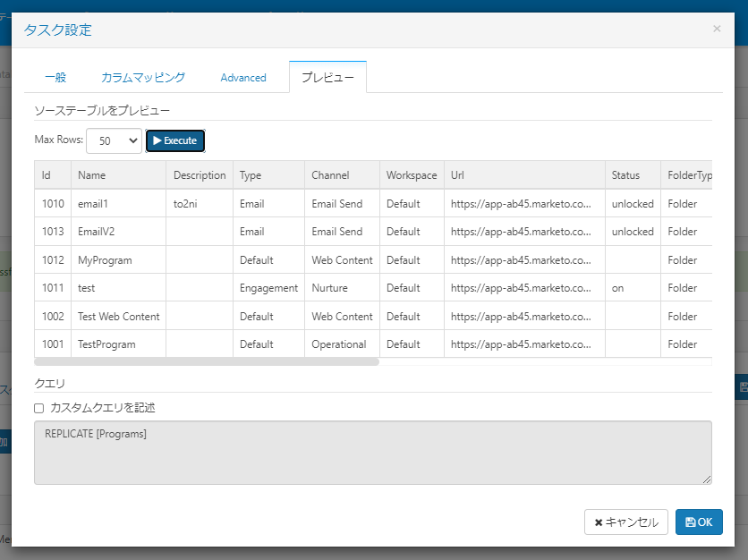This screenshot has height=560, width=748.
Task: Click the Description column header
Action: pyautogui.click(x=200, y=175)
